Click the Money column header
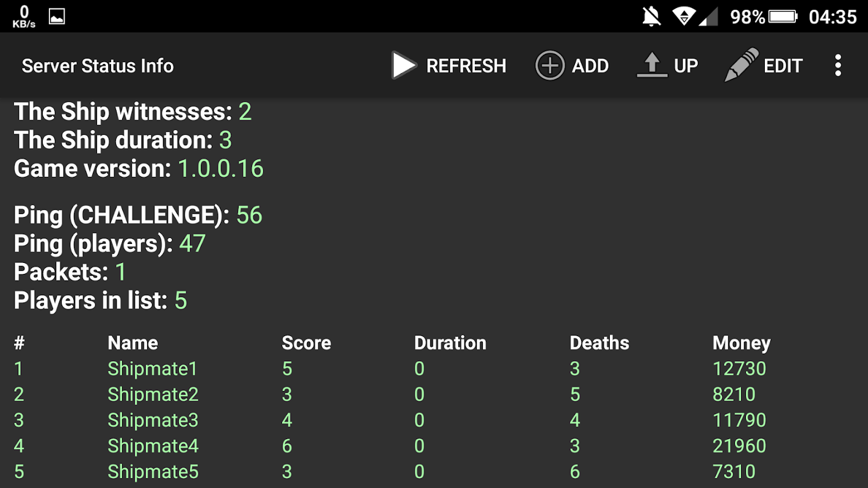The width and height of the screenshot is (868, 488). tap(741, 343)
